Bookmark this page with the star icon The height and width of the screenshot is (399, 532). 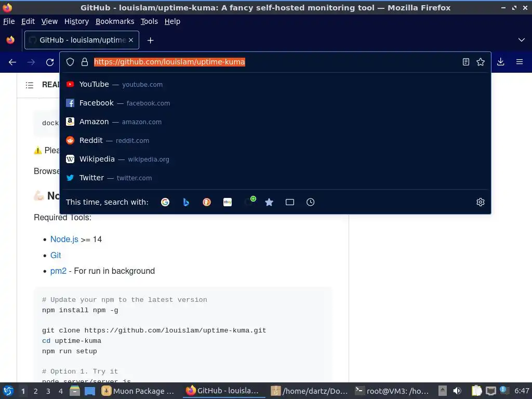coord(481,62)
